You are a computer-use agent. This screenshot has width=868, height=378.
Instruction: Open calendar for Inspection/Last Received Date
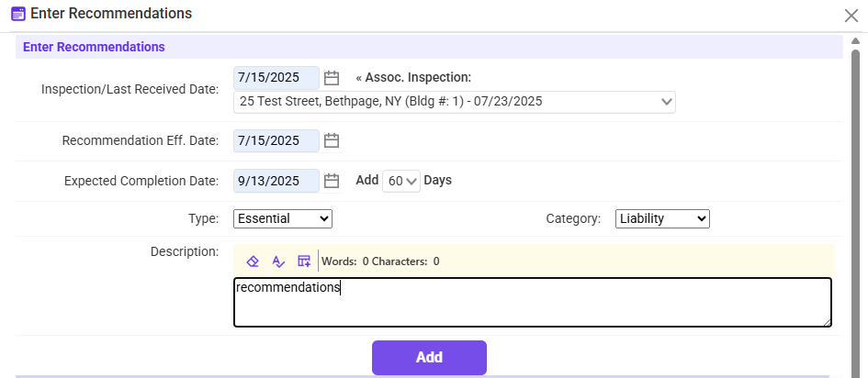click(332, 78)
